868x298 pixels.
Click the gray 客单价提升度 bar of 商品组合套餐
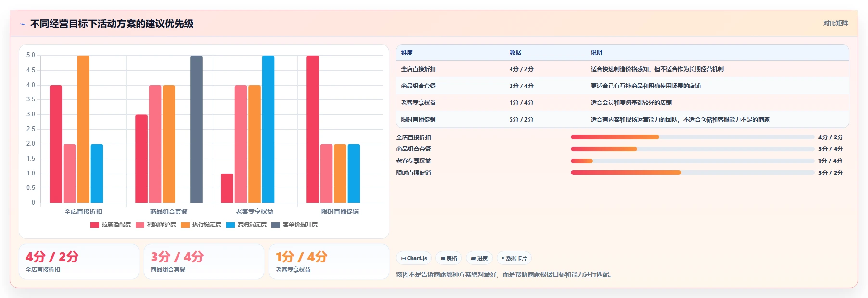pyautogui.click(x=196, y=129)
